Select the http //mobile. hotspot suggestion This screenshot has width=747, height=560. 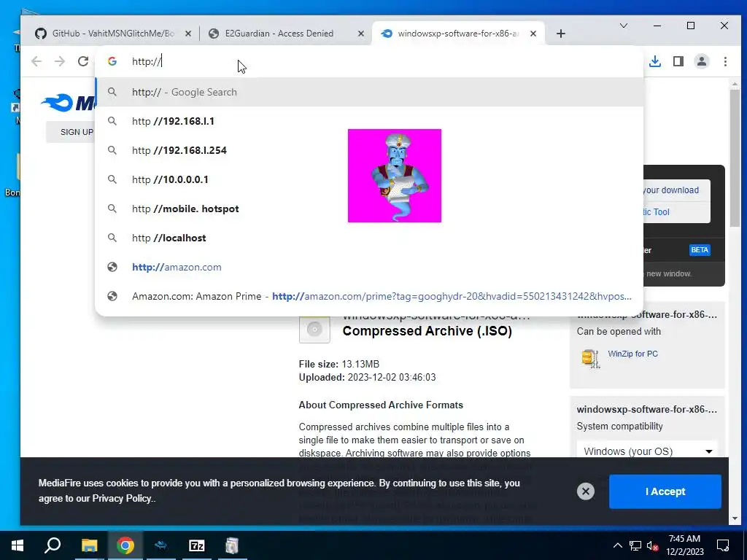369,209
